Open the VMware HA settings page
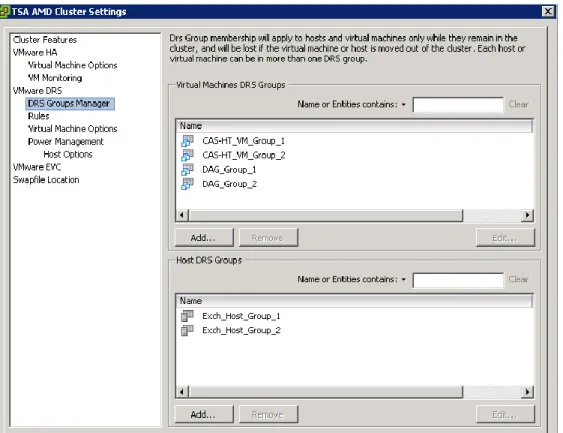Image resolution: width=563 pixels, height=433 pixels. pyautogui.click(x=35, y=52)
